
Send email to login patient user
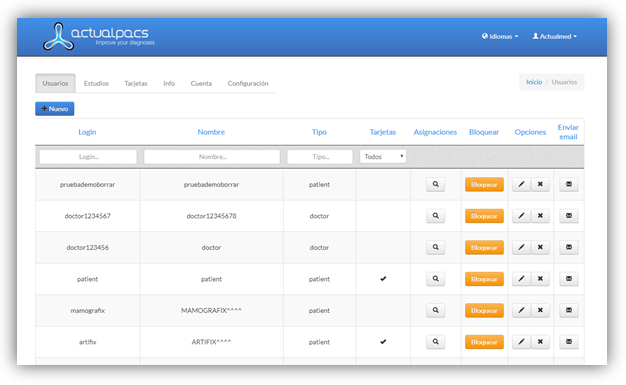point(569,279)
